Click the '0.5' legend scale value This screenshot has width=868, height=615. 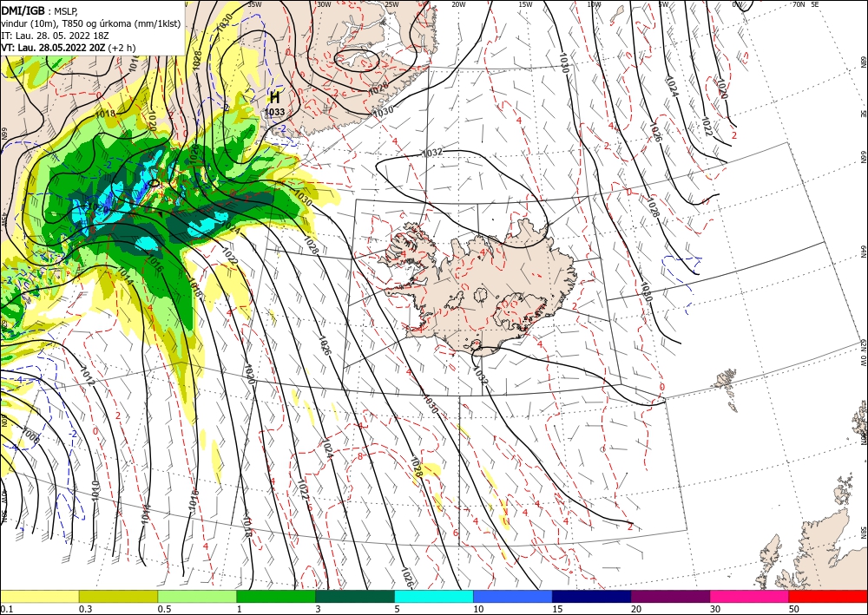pos(164,609)
